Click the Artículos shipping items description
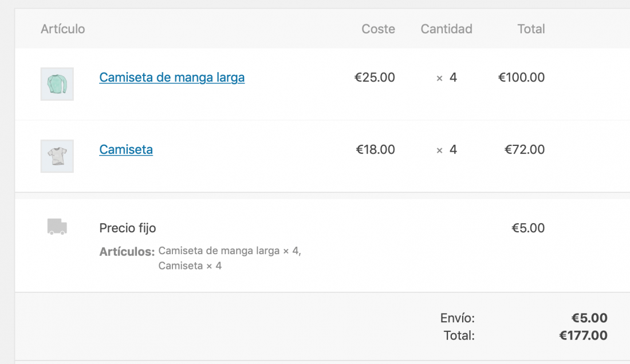Image resolution: width=630 pixels, height=364 pixels. [200, 258]
